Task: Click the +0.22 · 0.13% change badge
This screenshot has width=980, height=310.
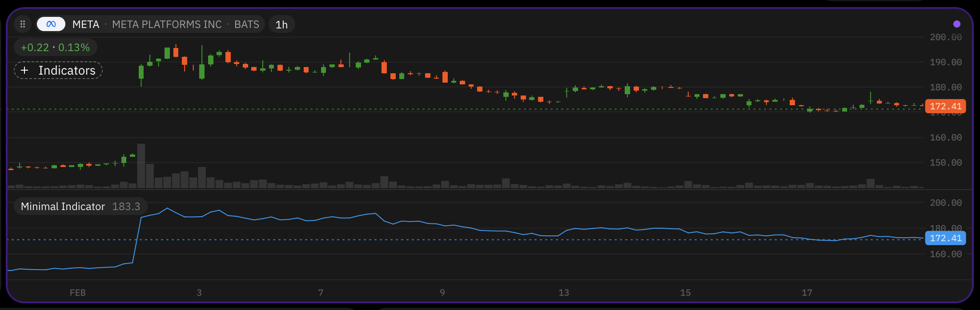Action: tap(55, 48)
